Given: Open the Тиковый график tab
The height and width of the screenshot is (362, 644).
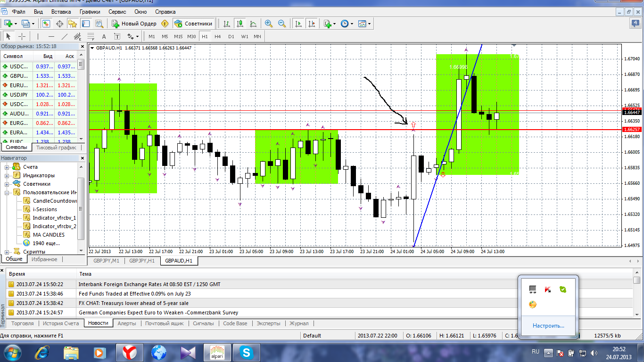Looking at the screenshot, I should [56, 147].
